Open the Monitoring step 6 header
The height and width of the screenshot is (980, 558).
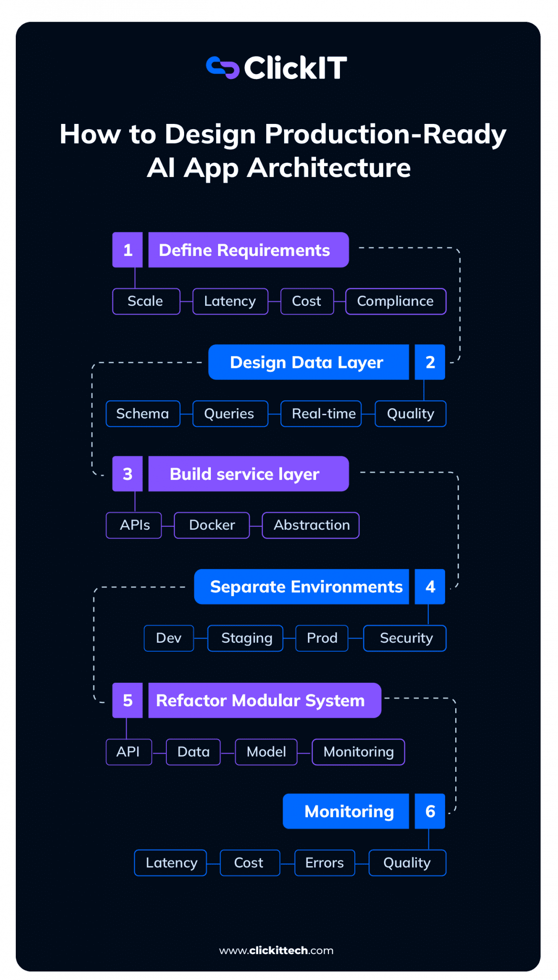346,812
